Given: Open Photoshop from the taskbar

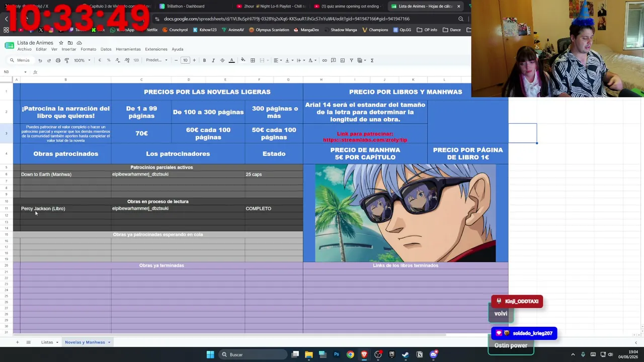Looking at the screenshot, I should [337, 354].
